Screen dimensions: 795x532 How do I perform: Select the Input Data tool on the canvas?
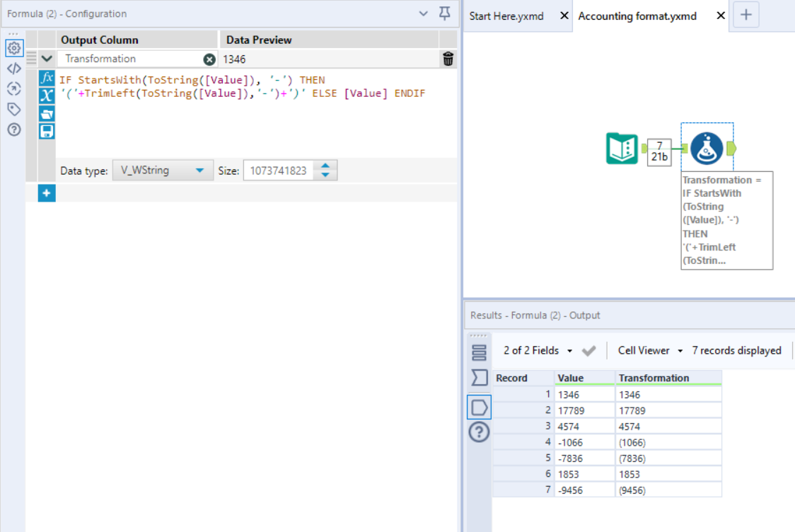click(622, 149)
